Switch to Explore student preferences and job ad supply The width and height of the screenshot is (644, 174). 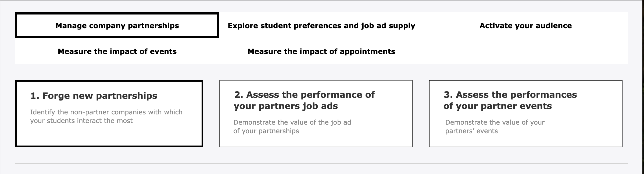pyautogui.click(x=321, y=26)
